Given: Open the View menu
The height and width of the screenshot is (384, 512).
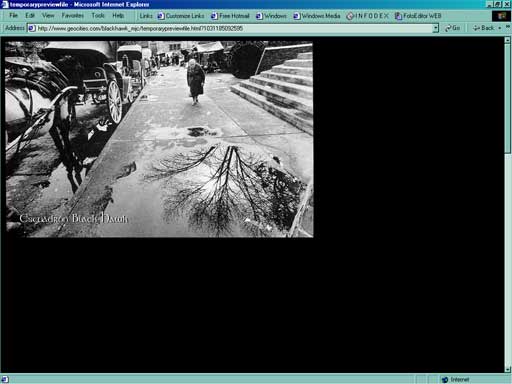Looking at the screenshot, I should point(48,16).
